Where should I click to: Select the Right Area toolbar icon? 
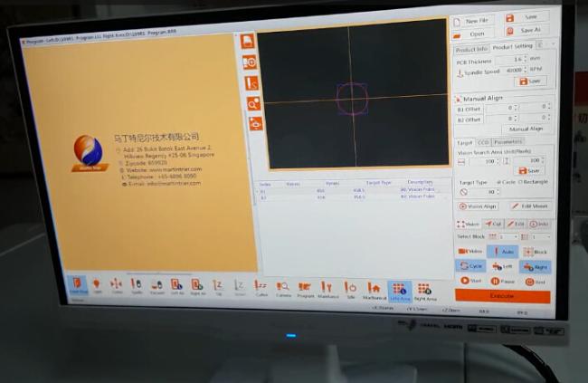pos(425,289)
